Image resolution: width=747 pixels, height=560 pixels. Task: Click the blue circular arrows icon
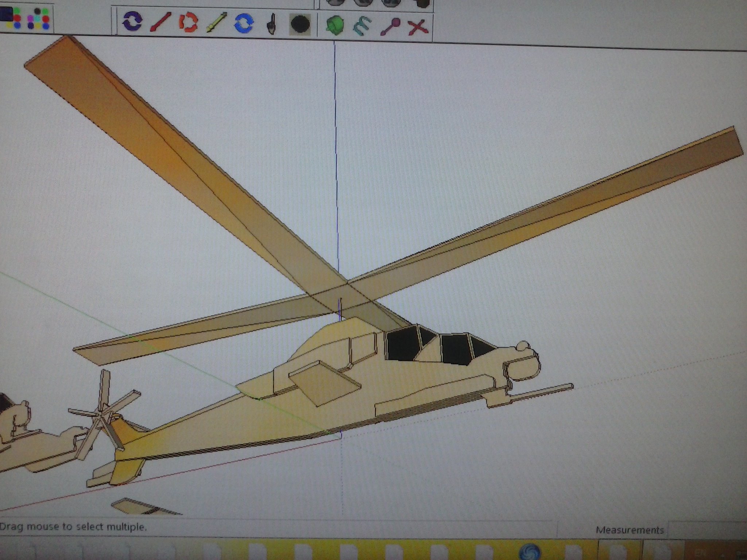[x=244, y=23]
